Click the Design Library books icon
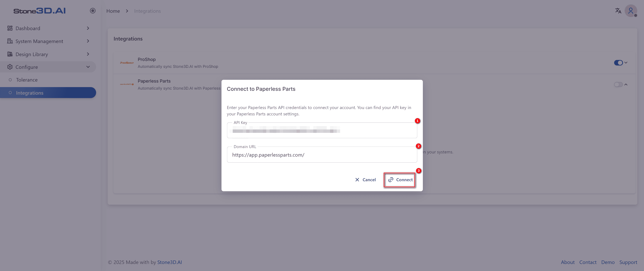 (10, 54)
